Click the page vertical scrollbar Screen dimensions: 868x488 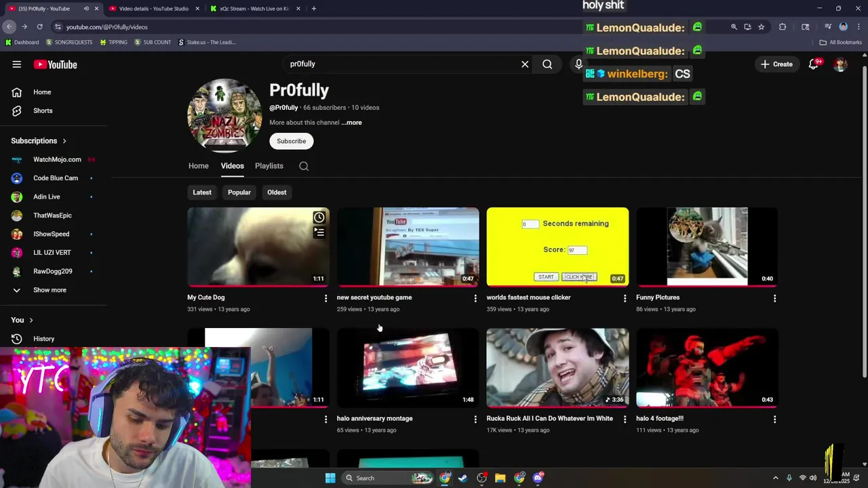point(864,220)
